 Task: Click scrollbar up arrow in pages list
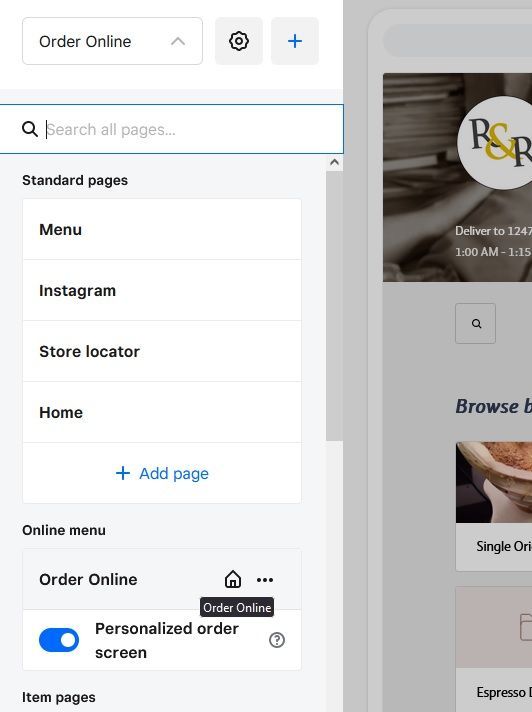pyautogui.click(x=335, y=162)
